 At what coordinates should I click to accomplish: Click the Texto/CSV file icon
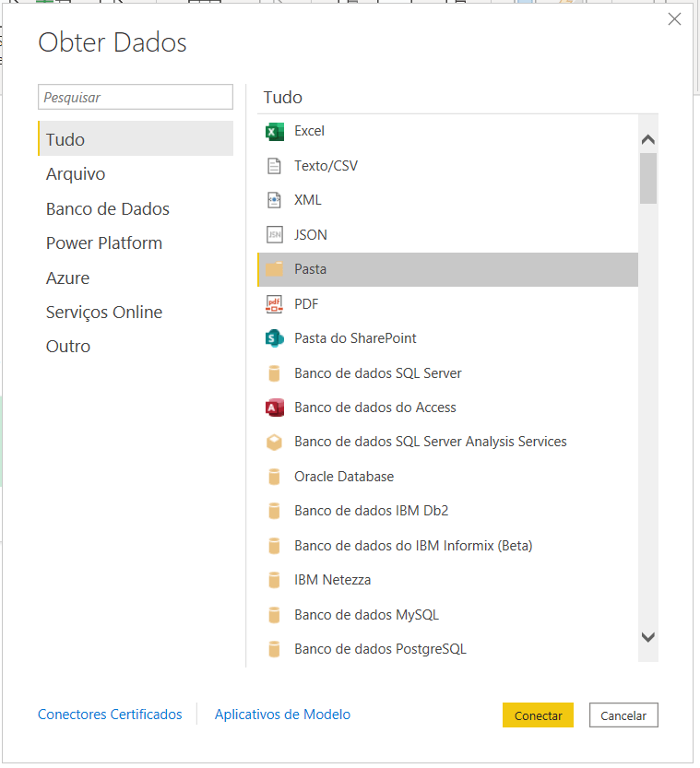click(274, 166)
